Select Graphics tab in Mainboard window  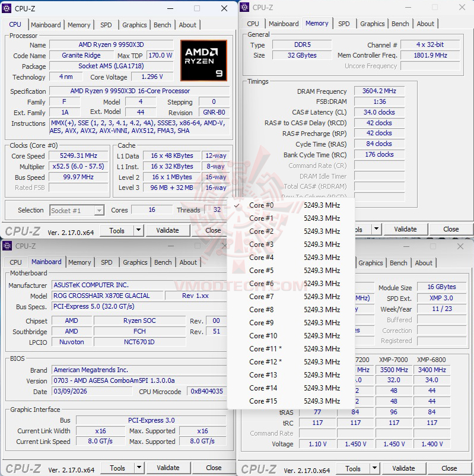[135, 262]
